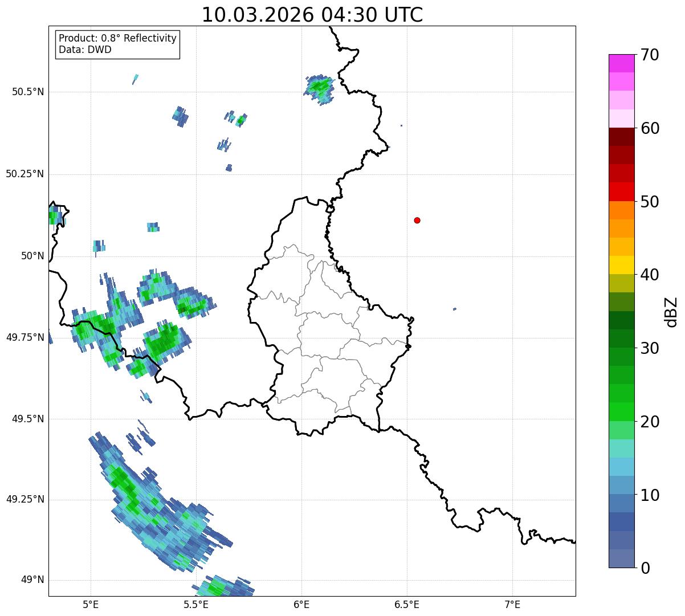Screen dimensions: 685x616
Task: Click the orange colorbar segment just below 50
Action: [621, 210]
